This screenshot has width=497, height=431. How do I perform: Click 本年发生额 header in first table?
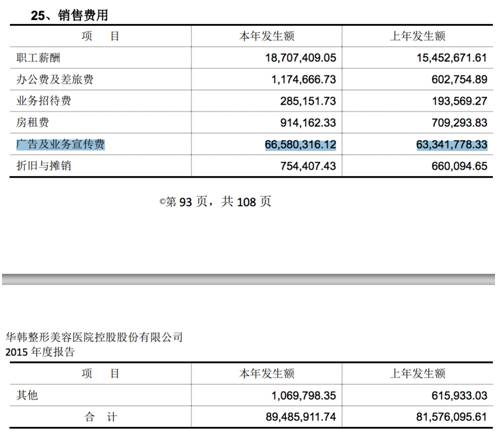(267, 36)
